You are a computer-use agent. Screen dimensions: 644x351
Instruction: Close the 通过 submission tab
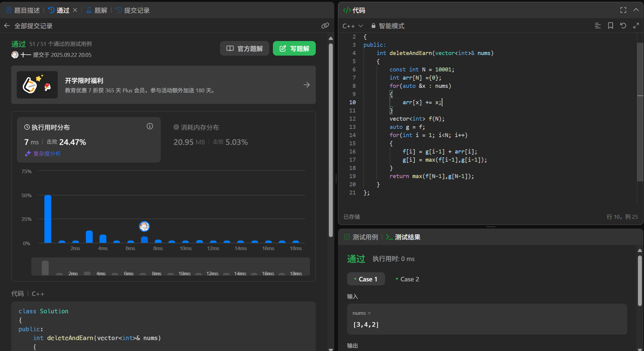pyautogui.click(x=75, y=10)
